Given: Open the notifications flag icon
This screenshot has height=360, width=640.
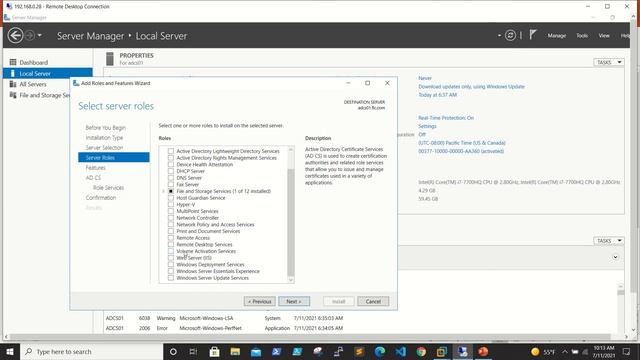Looking at the screenshot, I should (x=533, y=35).
